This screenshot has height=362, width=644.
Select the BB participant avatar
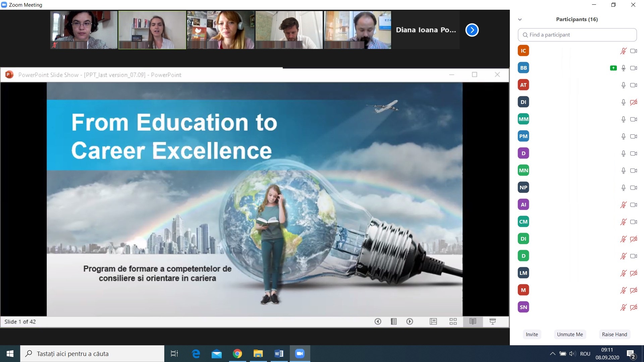point(523,68)
